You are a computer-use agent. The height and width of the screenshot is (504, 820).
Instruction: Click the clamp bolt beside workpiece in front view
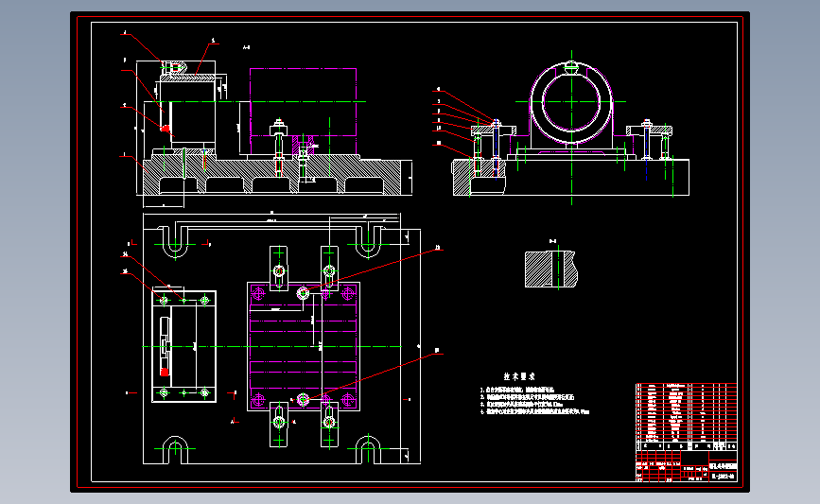(x=279, y=148)
